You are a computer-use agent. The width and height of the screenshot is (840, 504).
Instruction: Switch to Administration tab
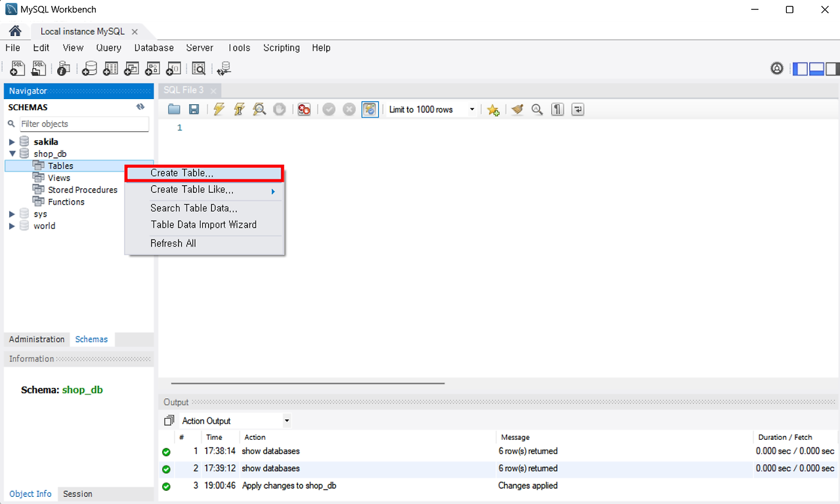click(37, 339)
